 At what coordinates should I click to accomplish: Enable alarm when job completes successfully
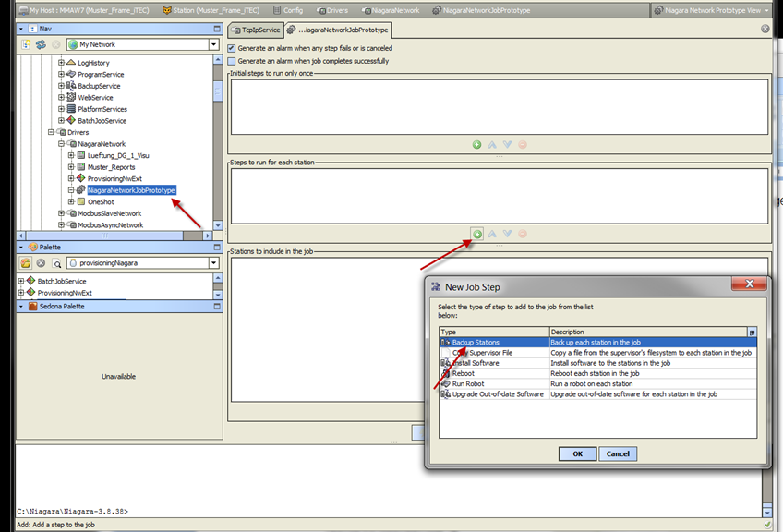pyautogui.click(x=231, y=61)
